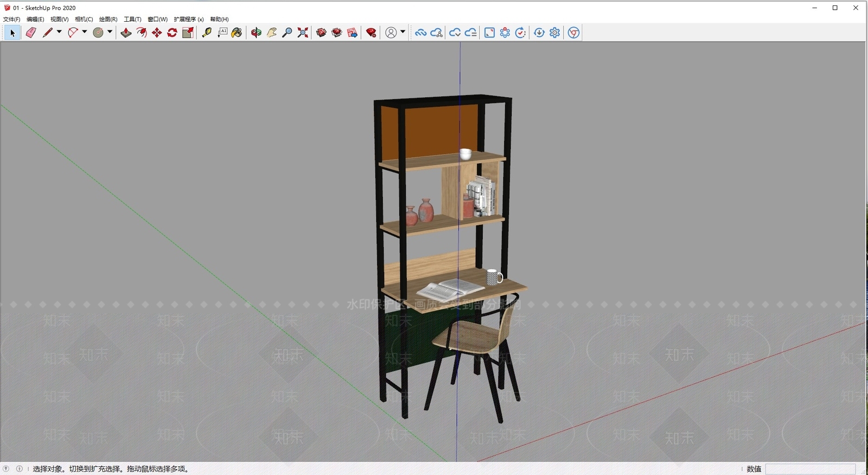Launch the Send to LayOut button
Image resolution: width=868 pixels, height=475 pixels.
click(352, 33)
